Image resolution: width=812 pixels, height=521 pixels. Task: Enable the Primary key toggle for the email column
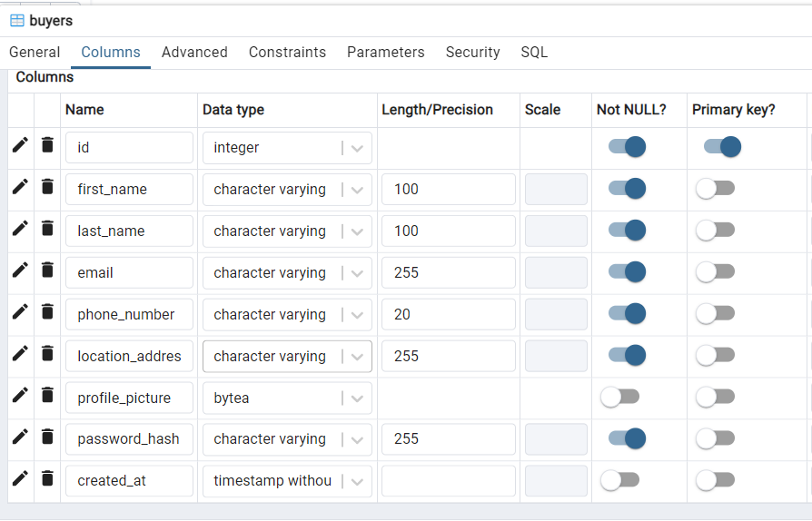pos(715,272)
